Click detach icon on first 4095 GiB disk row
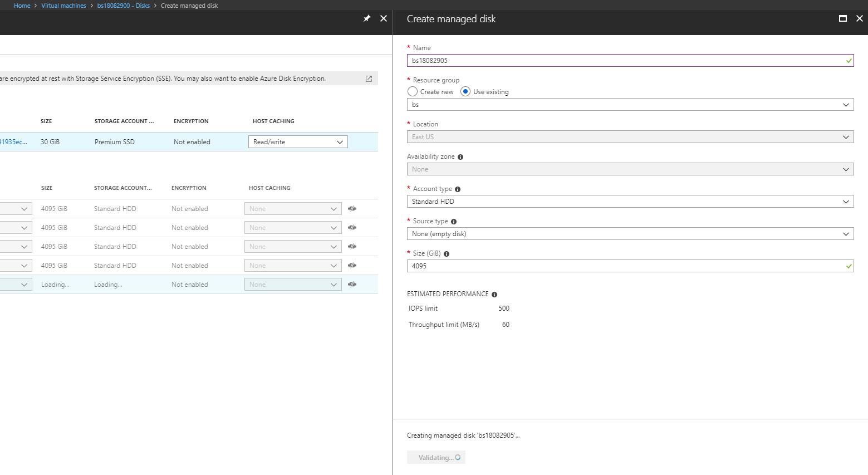The image size is (868, 475). coord(352,209)
